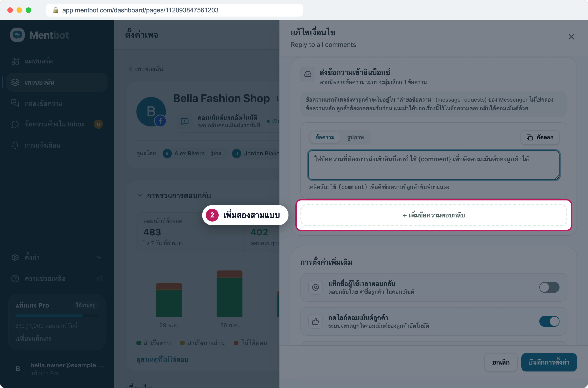Image resolution: width=588 pixels, height=388 pixels.
Task: Collapse the ภาพรวมการตอบกลับ section chevron
Action: click(x=140, y=195)
